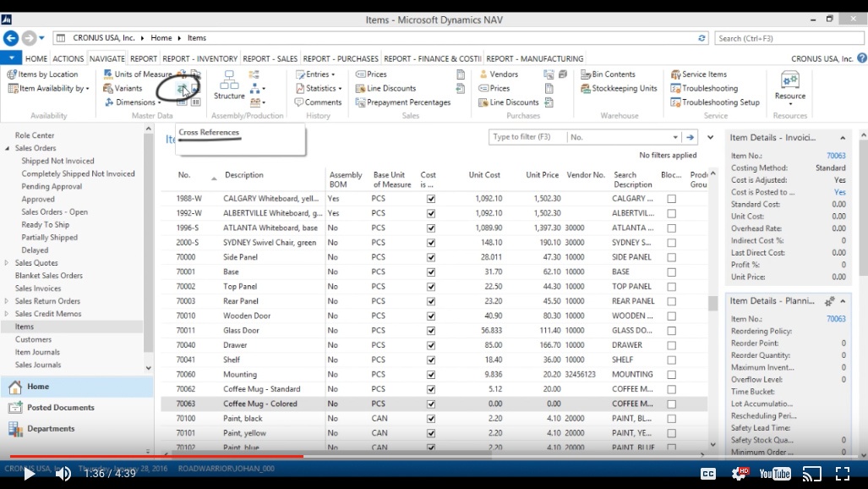Open Stockkeeping Units

[x=619, y=88]
